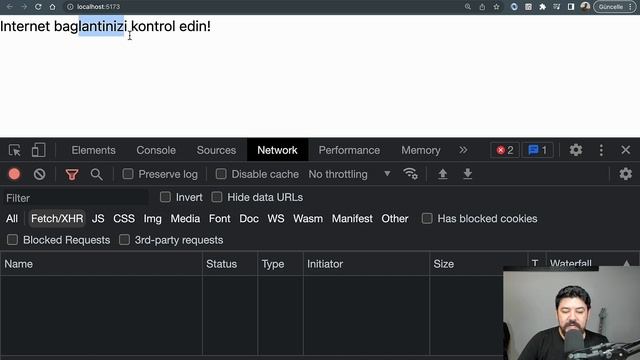Image resolution: width=640 pixels, height=360 pixels.
Task: Filter requests by Font
Action: tap(220, 219)
